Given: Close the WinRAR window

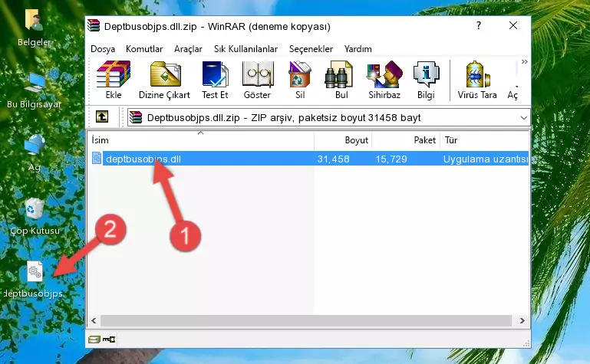Looking at the screenshot, I should click(x=513, y=25).
